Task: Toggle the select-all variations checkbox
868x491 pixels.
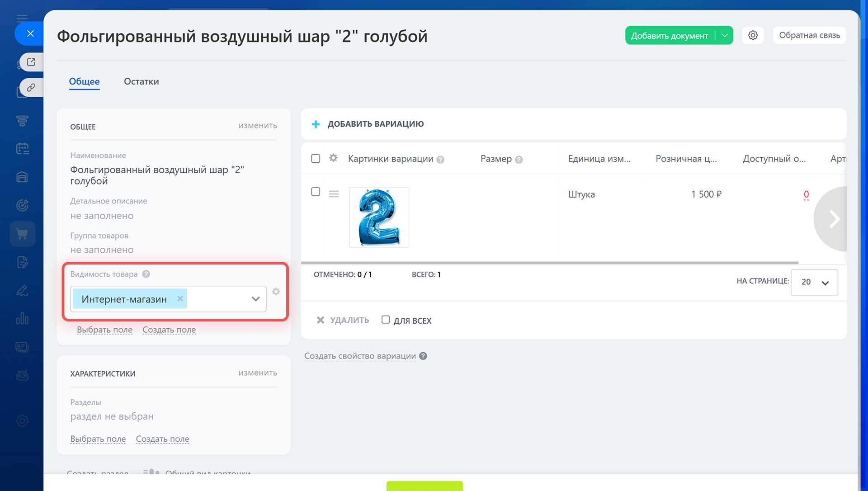Action: (x=316, y=159)
